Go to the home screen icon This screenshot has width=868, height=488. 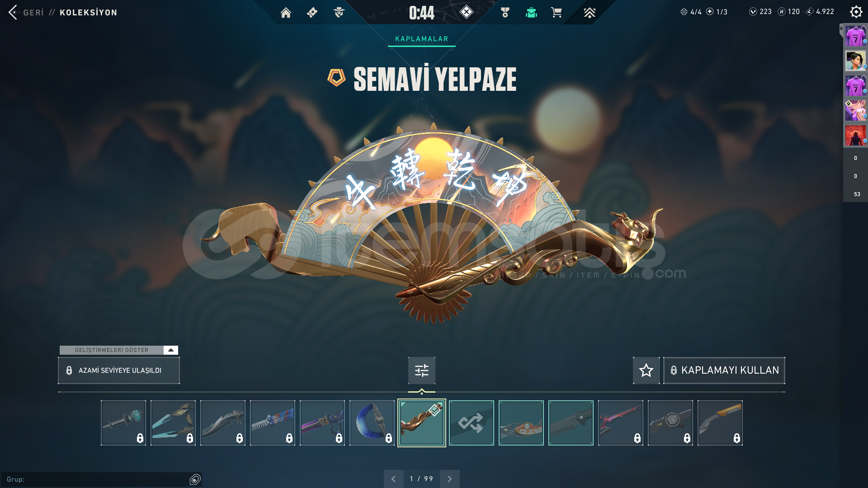pyautogui.click(x=286, y=13)
